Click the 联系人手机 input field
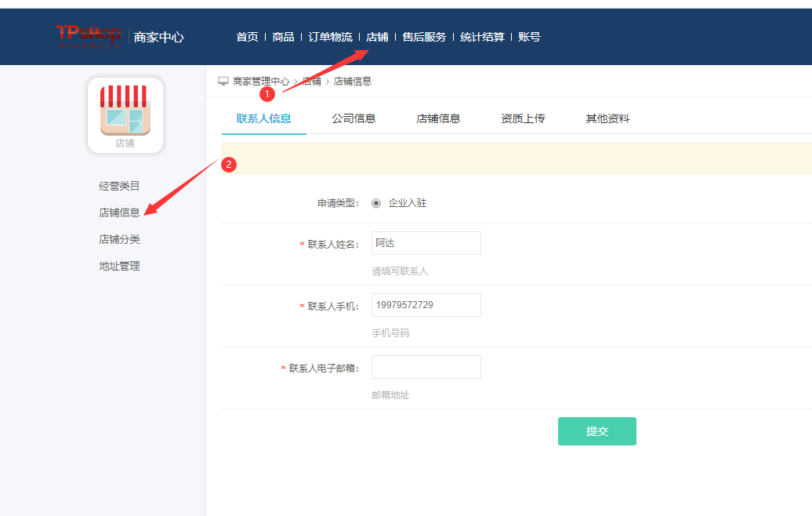 coord(426,305)
